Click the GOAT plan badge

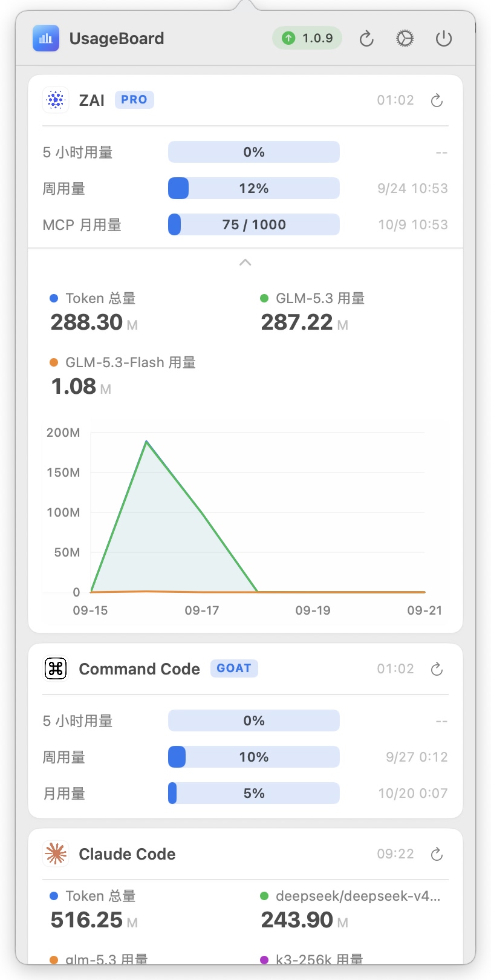tap(234, 668)
